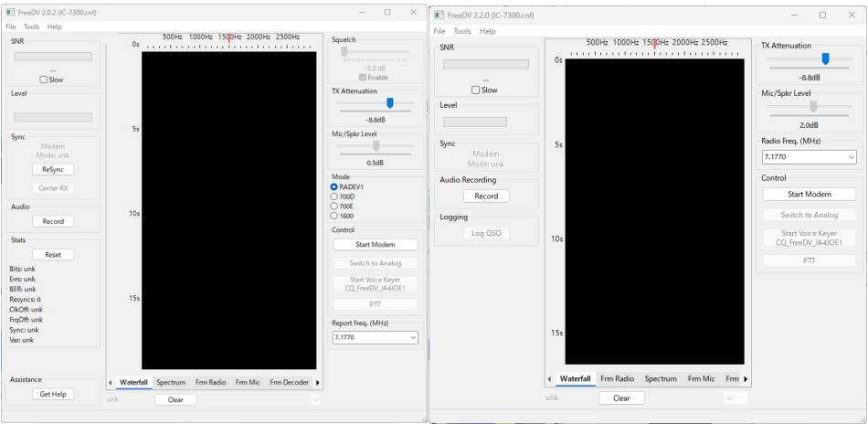868x424 pixels.
Task: Toggle squelch Enable checkbox in 2.0.2
Action: click(374, 78)
